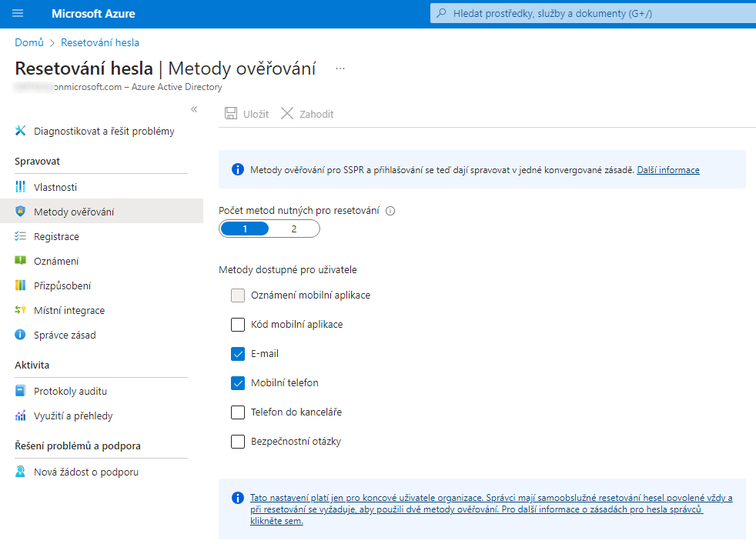This screenshot has width=756, height=544.
Task: Click the breadcrumb chevron separator
Action: click(52, 43)
